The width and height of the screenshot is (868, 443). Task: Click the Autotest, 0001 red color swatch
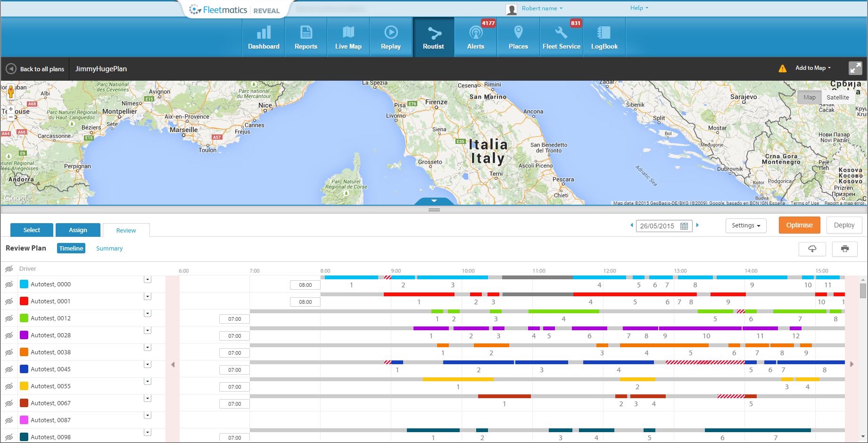coord(24,301)
